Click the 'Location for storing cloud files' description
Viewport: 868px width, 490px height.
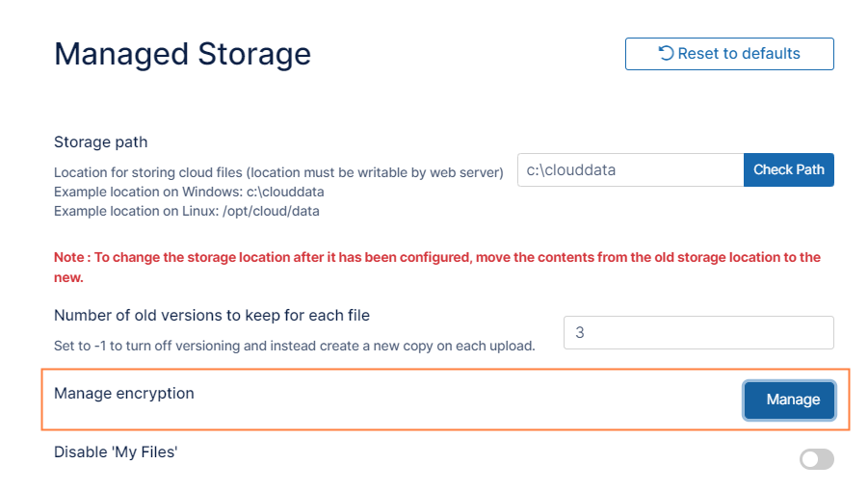pyautogui.click(x=278, y=172)
